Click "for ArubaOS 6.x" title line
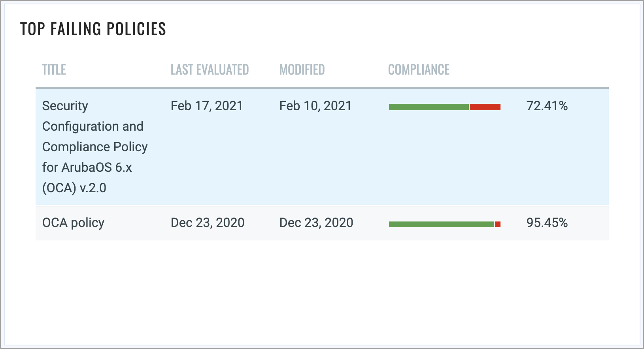The image size is (644, 349). [87, 167]
